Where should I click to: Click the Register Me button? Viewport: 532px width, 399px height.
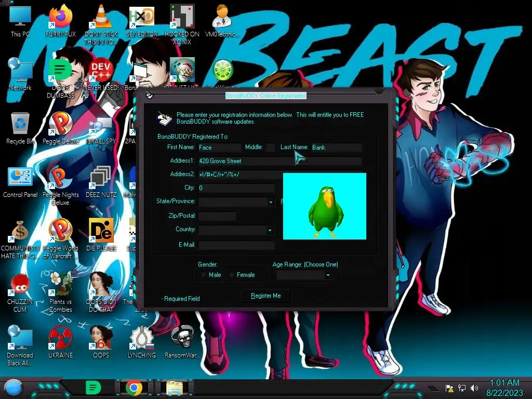point(265,296)
